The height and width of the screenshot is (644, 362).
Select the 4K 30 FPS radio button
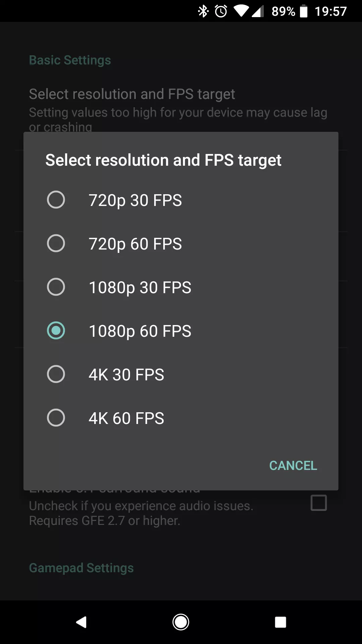pyautogui.click(x=56, y=374)
